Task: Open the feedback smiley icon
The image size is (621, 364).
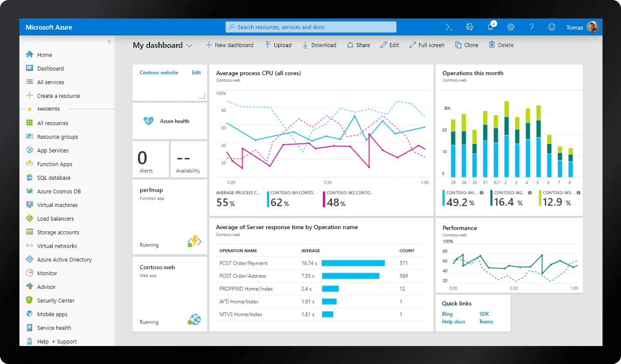Action: [x=552, y=27]
